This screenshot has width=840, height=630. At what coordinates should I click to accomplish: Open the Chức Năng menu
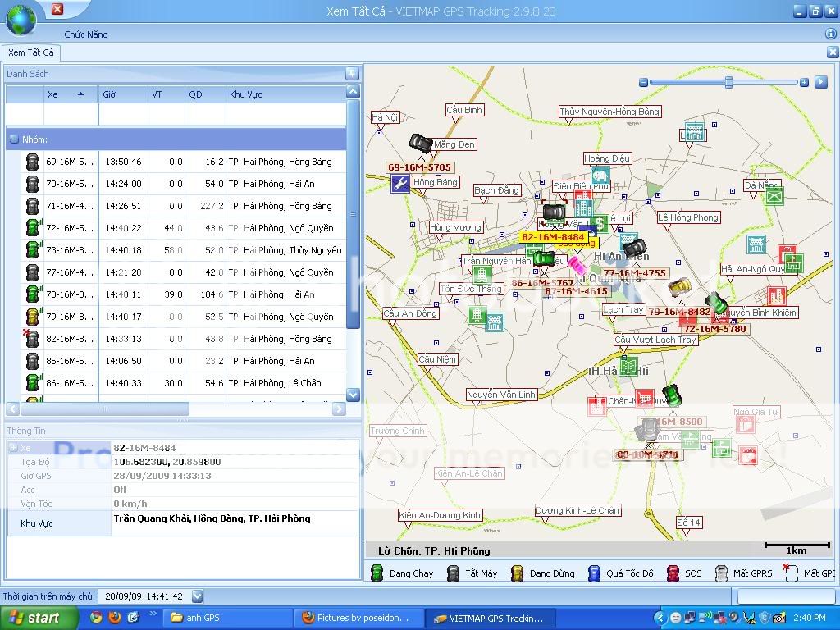pyautogui.click(x=86, y=34)
